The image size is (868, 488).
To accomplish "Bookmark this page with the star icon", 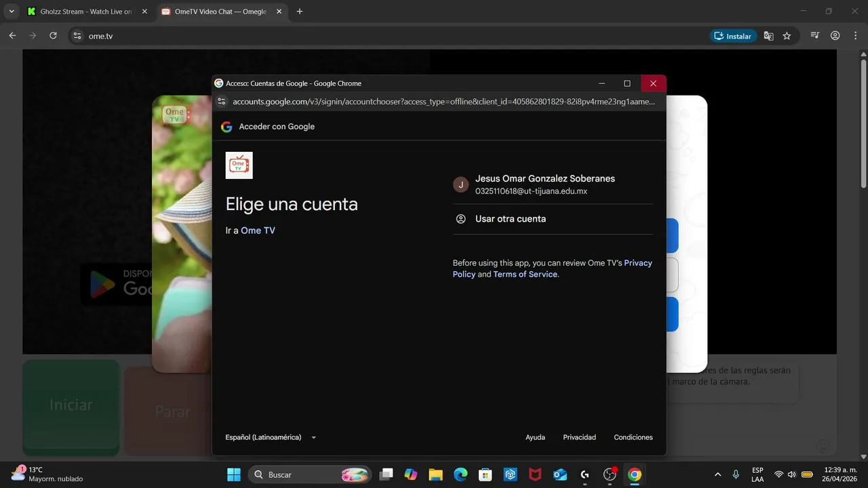I will tap(787, 36).
